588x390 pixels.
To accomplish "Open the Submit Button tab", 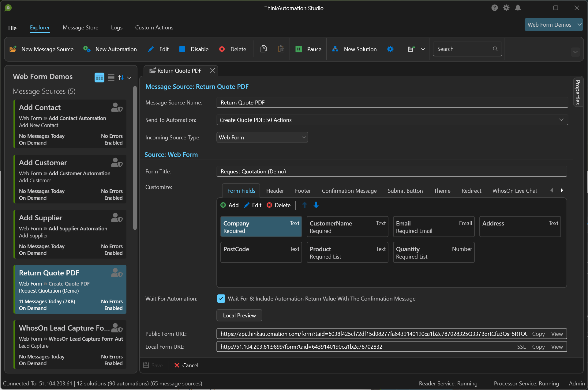I will click(405, 191).
